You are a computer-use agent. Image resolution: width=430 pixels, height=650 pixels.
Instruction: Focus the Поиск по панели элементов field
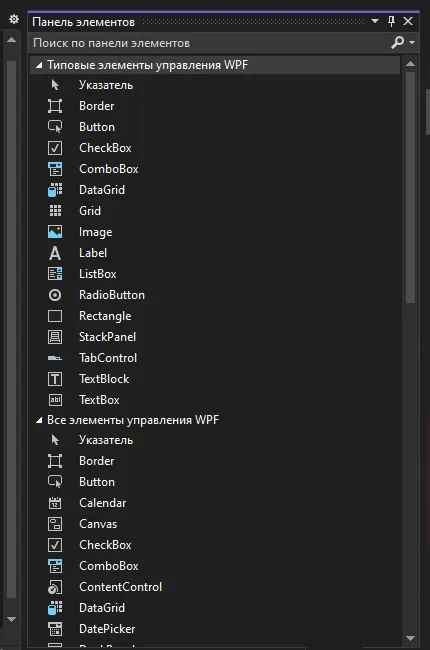209,43
